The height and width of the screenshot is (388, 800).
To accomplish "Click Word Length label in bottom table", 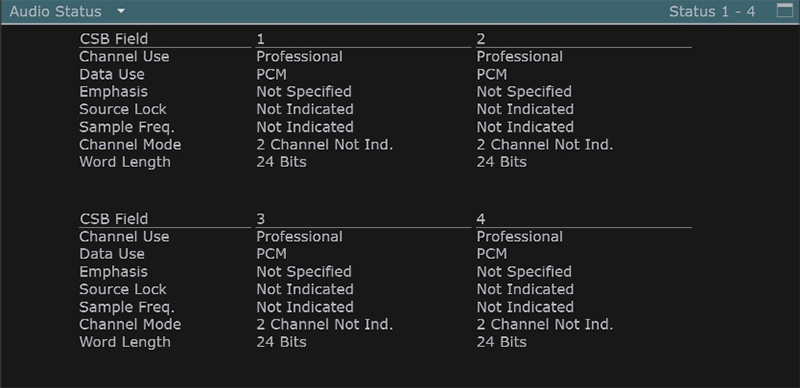I will 125,342.
